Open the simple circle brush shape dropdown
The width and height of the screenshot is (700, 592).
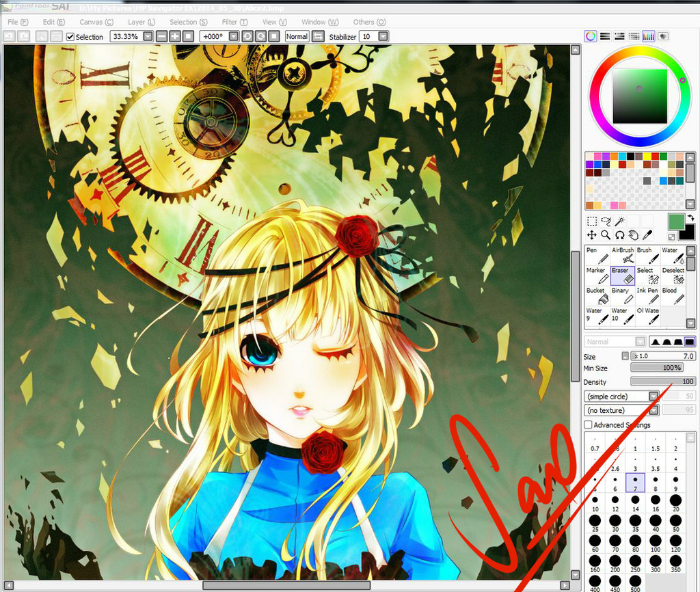click(x=654, y=396)
